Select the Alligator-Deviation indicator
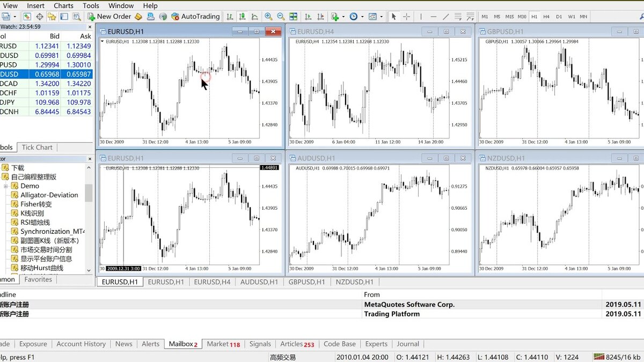This screenshot has height=362, width=644. coord(49,195)
